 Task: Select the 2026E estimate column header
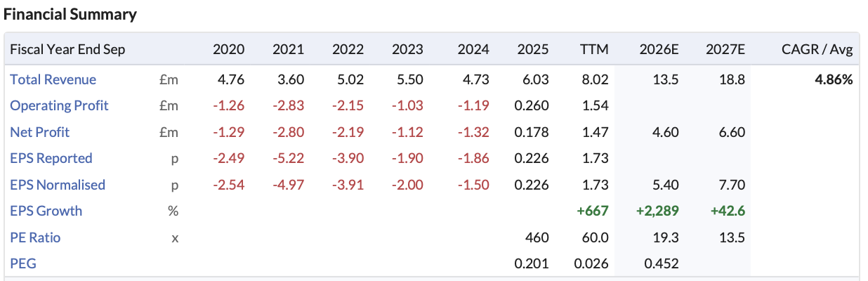pyautogui.click(x=659, y=50)
